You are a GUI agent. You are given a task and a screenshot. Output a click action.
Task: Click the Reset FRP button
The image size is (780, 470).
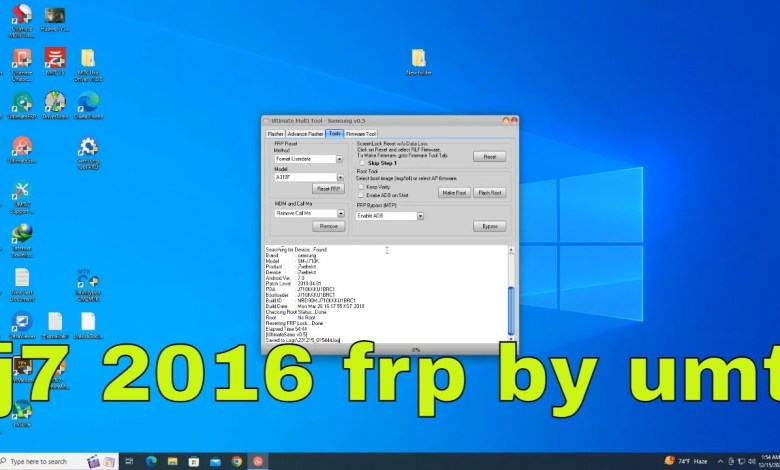(328, 188)
